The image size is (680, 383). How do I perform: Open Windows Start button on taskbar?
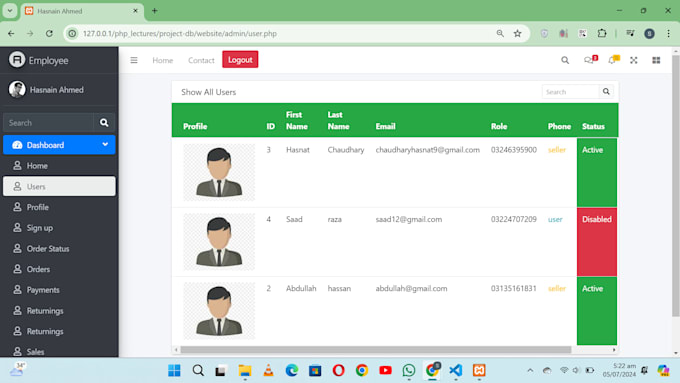tap(174, 370)
